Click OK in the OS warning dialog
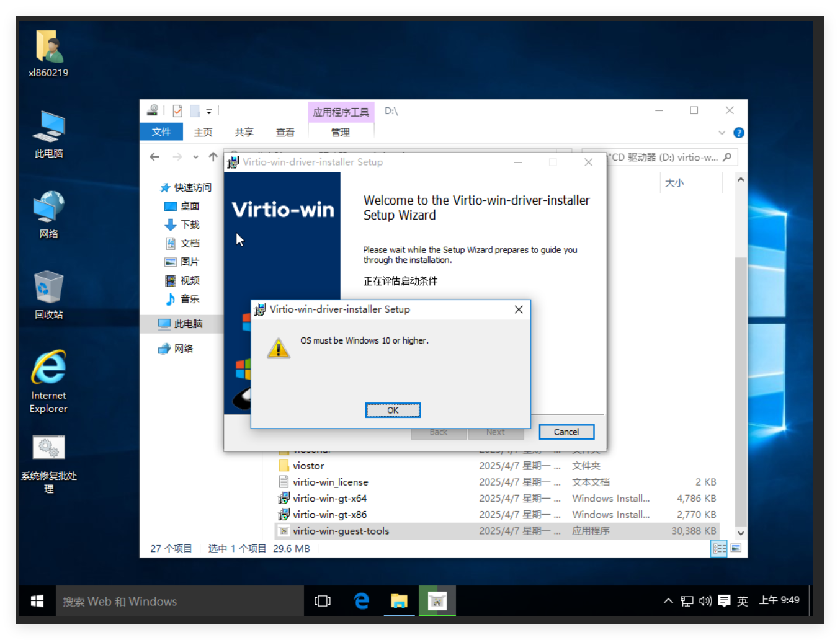840x640 pixels. [393, 410]
